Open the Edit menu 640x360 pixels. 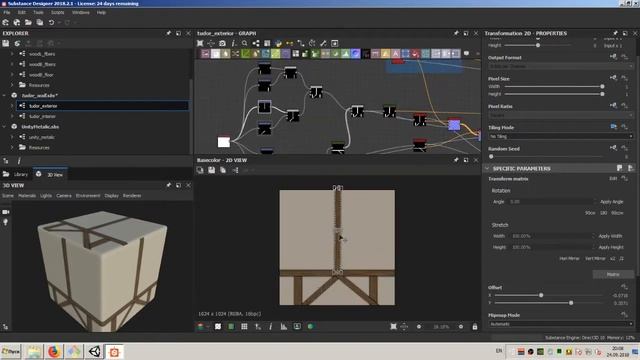(x=21, y=13)
